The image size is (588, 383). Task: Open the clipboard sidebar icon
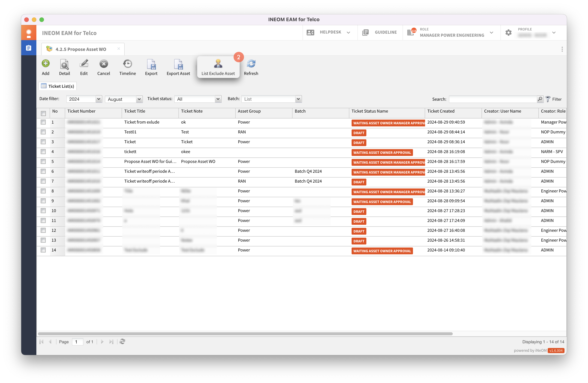click(29, 48)
